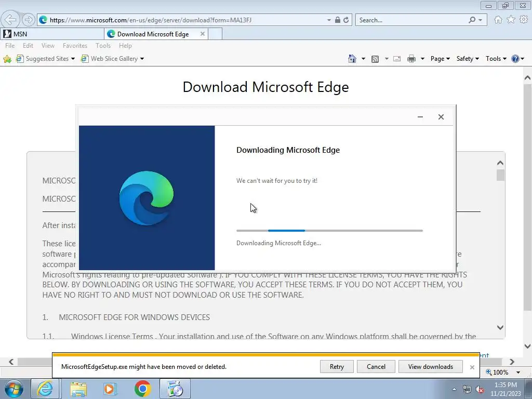Open Windows Media Player taskbar icon
This screenshot has height=399, width=532.
[x=110, y=389]
